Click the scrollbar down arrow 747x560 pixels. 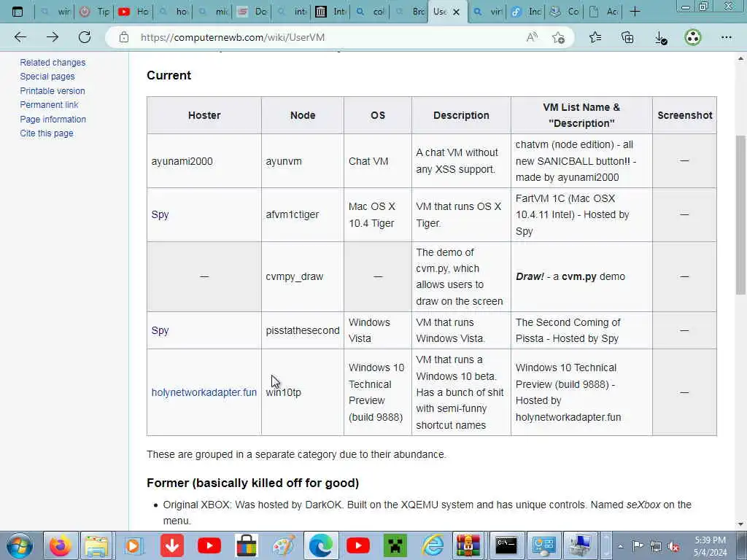(x=741, y=524)
